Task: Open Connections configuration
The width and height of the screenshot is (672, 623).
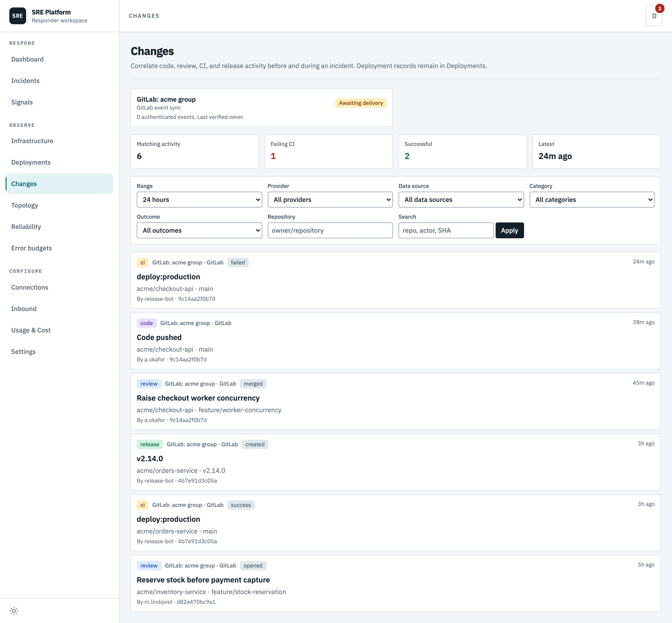Action: [59, 287]
